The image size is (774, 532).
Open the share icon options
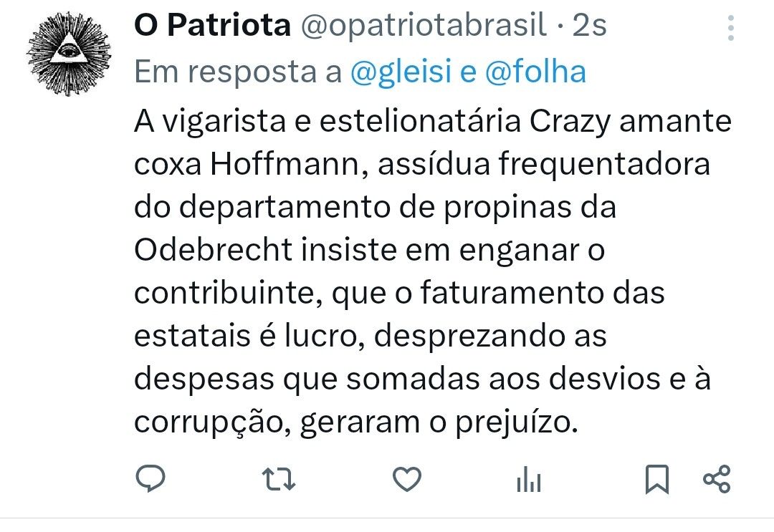pos(717,479)
